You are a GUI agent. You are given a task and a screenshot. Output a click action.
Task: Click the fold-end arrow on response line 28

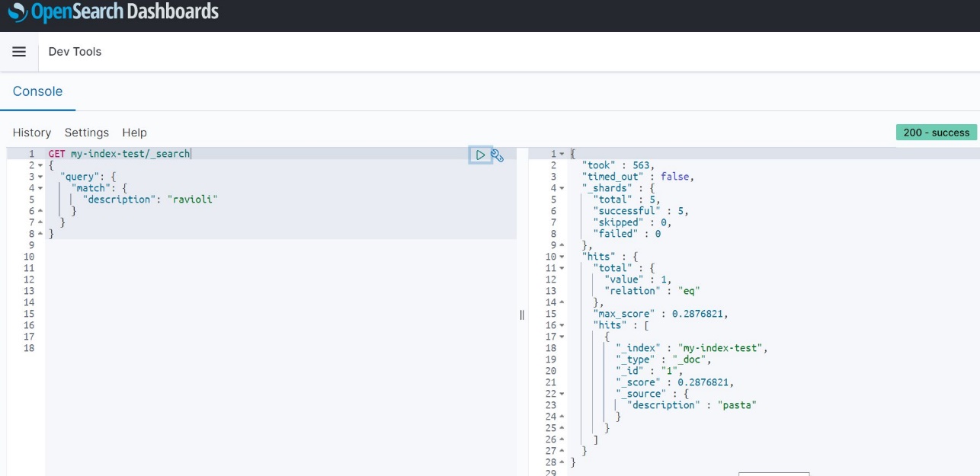click(562, 462)
